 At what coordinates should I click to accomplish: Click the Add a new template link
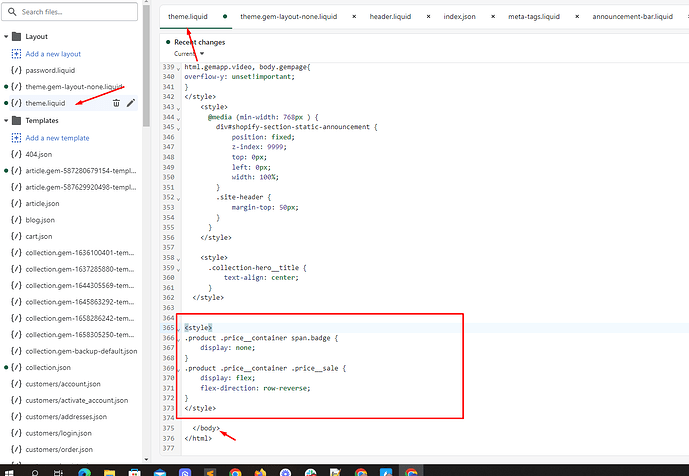[x=65, y=137]
